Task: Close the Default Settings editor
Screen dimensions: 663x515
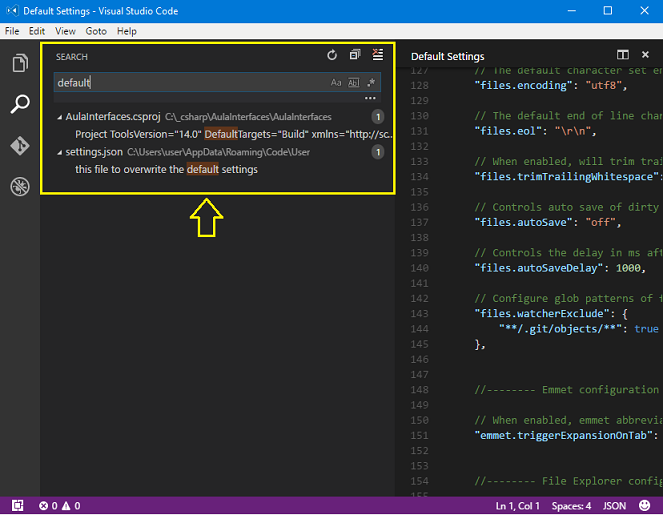Action: click(645, 55)
